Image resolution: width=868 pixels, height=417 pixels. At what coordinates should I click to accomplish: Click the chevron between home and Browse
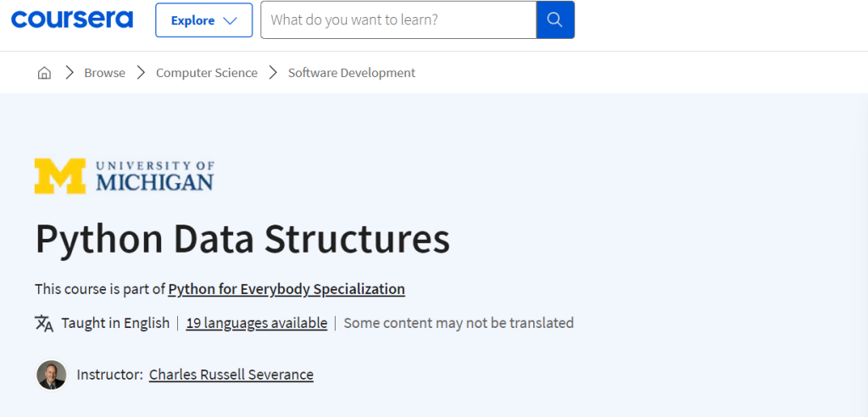point(68,73)
